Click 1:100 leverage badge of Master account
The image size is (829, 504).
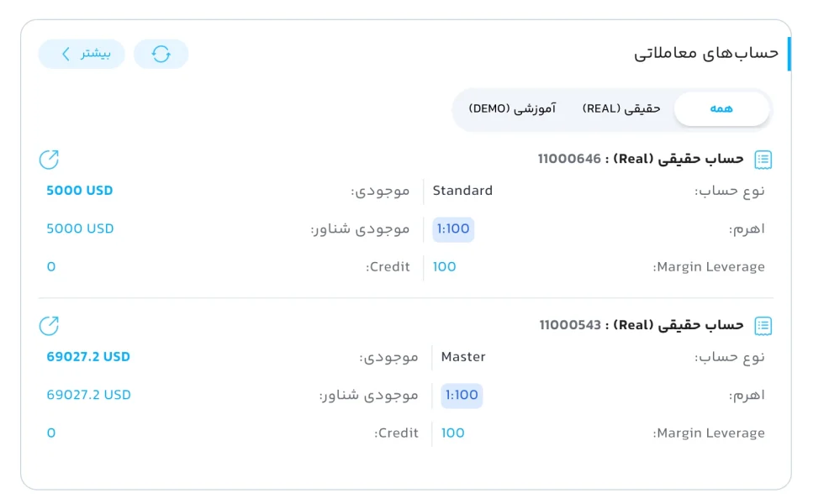click(462, 396)
